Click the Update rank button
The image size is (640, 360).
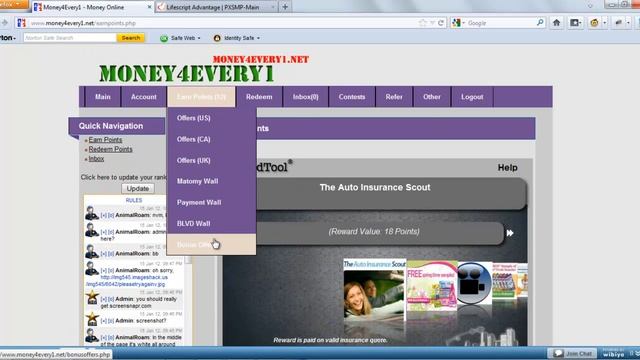click(138, 189)
